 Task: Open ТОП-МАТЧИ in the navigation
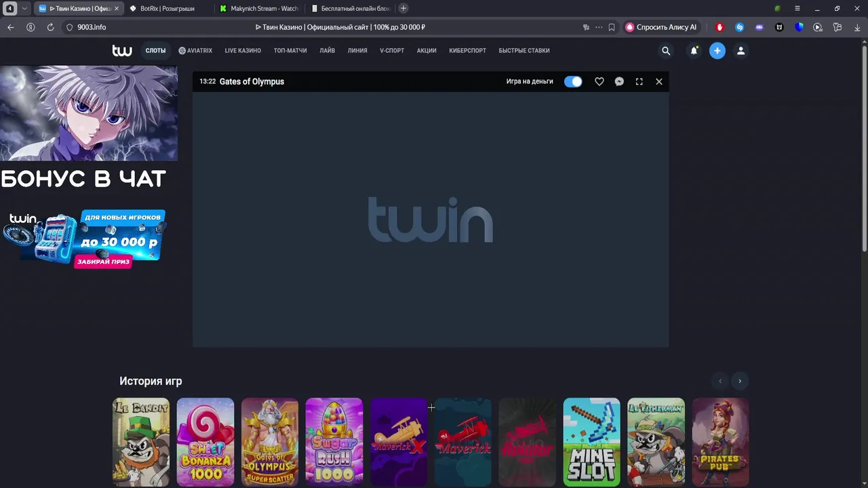pyautogui.click(x=290, y=51)
